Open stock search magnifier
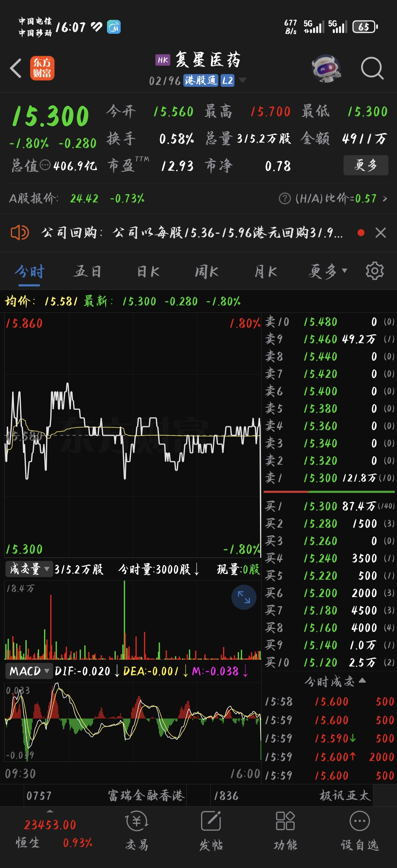 click(372, 68)
